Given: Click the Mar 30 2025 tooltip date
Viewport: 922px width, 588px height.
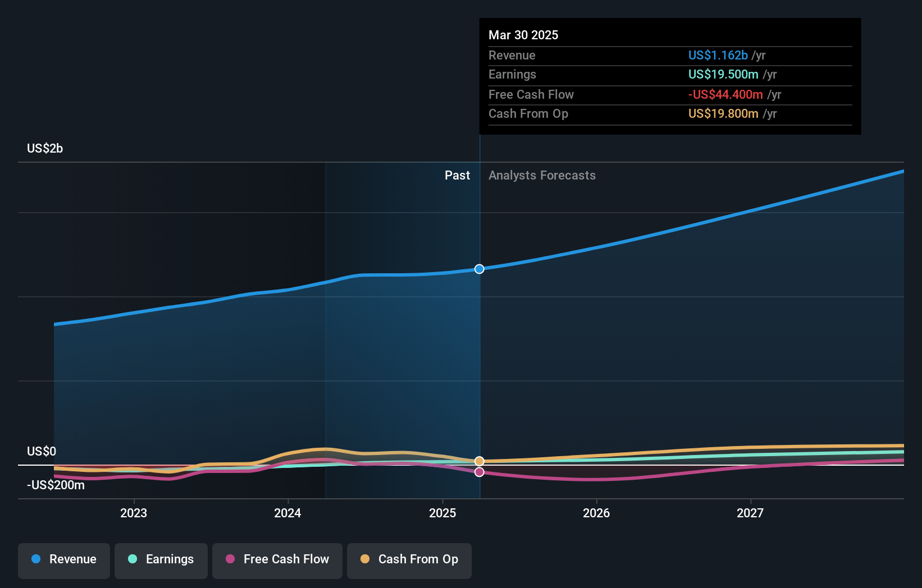Looking at the screenshot, I should [523, 35].
